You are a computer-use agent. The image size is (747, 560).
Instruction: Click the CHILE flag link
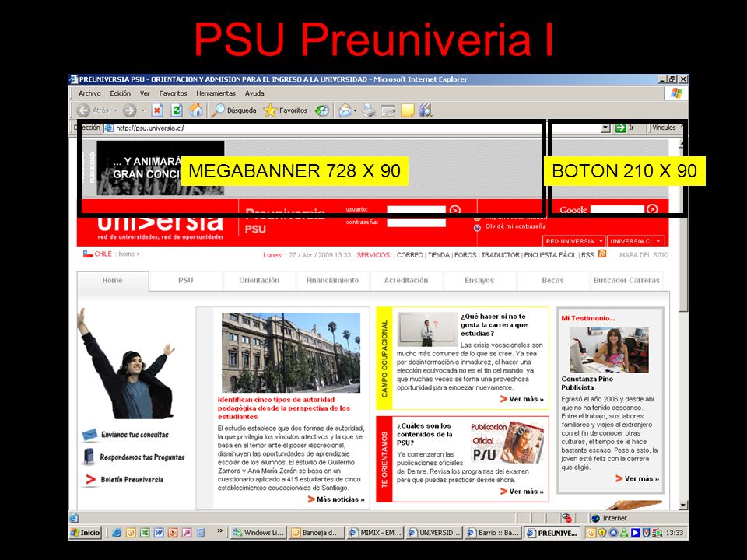click(x=98, y=254)
